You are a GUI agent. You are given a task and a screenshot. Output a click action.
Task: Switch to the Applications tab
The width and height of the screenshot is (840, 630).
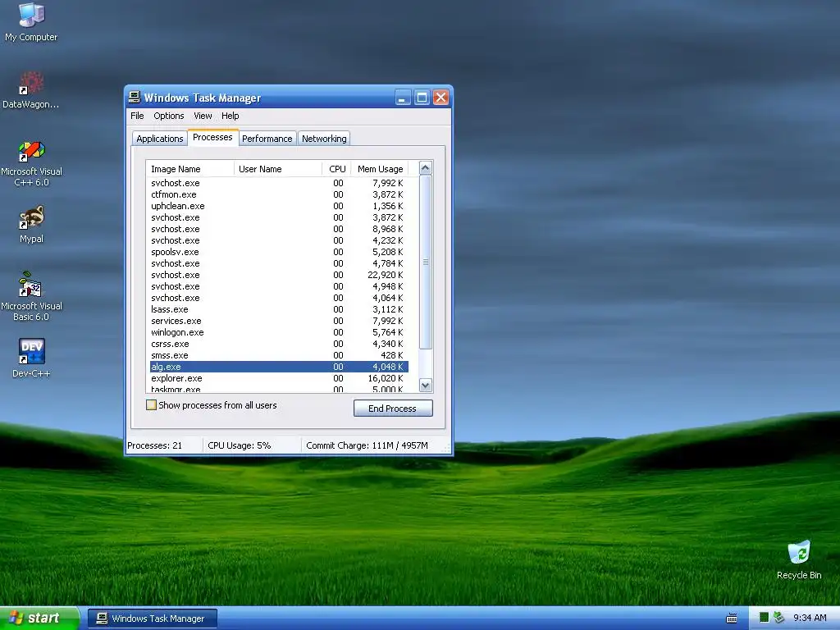[x=160, y=138]
